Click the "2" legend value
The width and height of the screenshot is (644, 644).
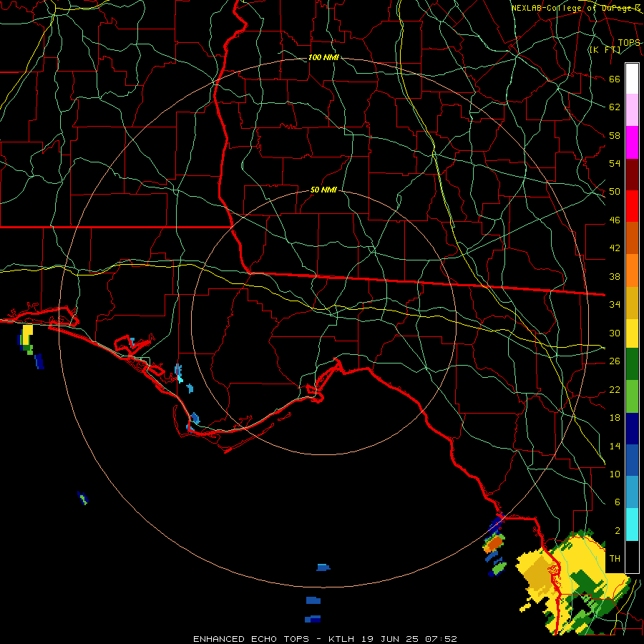pos(617,531)
